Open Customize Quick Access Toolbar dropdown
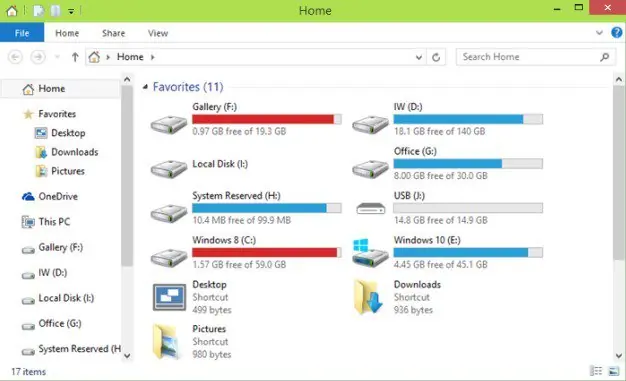Viewport: 626px width, 381px height. tap(71, 11)
